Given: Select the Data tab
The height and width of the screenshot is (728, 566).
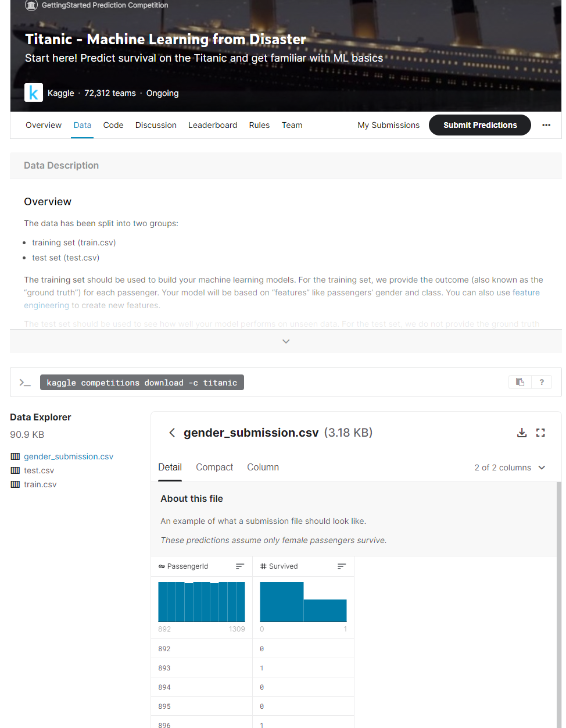Looking at the screenshot, I should click(x=83, y=125).
